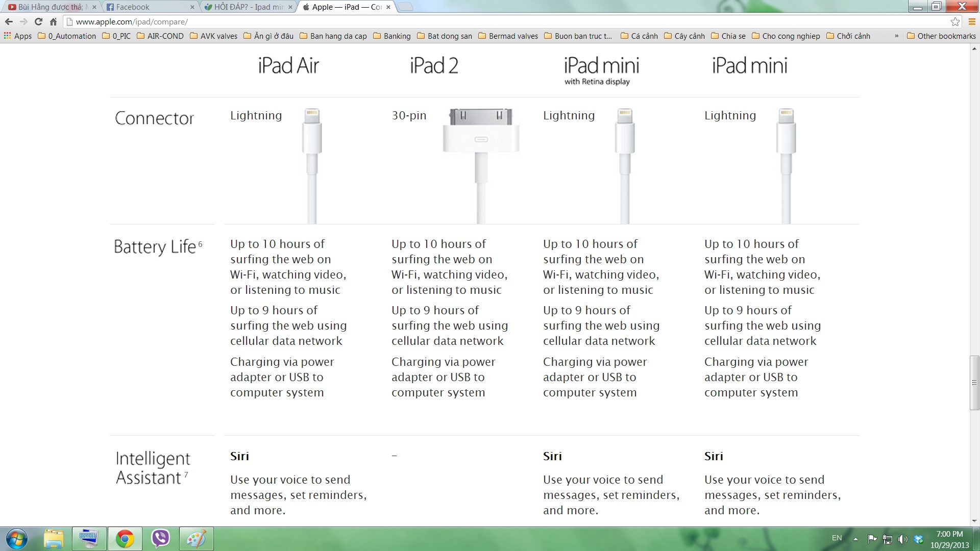Screen dimensions: 980x551
Task: Click the reload page icon
Action: (38, 21)
